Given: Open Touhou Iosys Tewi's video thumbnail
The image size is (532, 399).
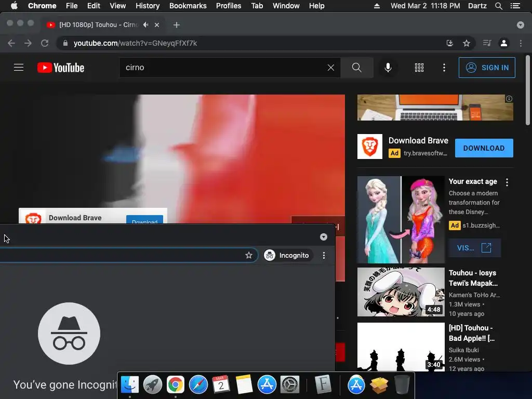Looking at the screenshot, I should click(401, 292).
